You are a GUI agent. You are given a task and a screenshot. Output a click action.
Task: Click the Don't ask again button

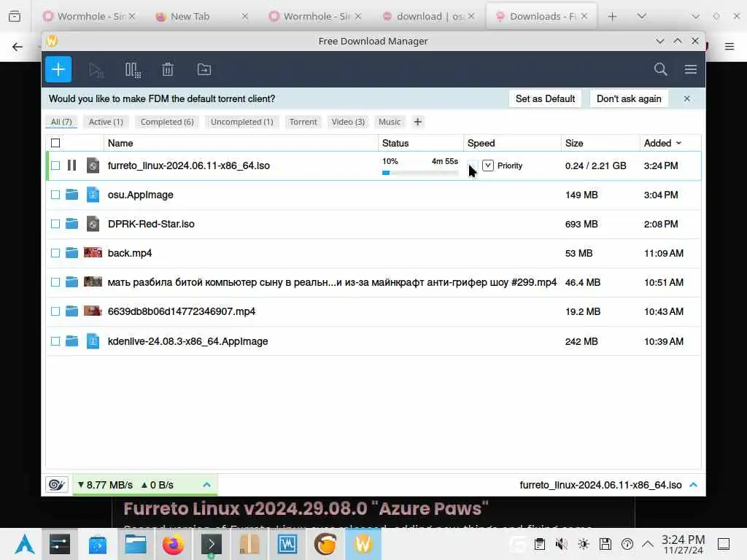pos(629,98)
